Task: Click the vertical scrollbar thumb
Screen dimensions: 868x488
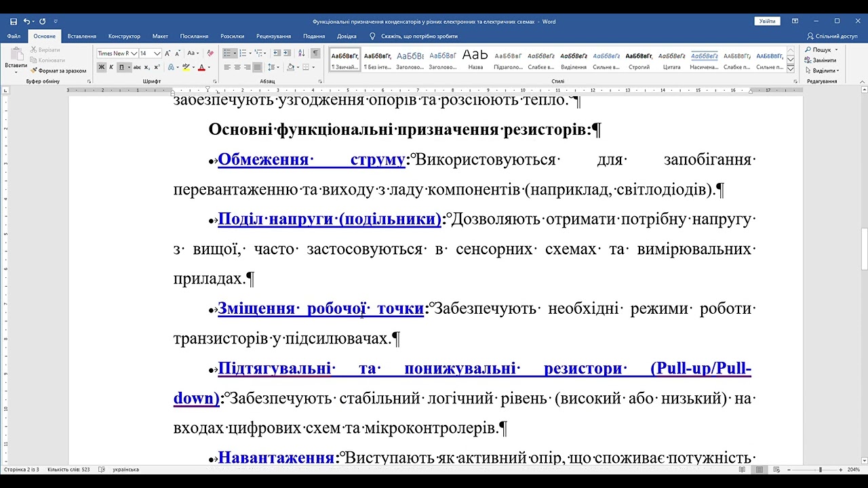Action: tap(864, 249)
